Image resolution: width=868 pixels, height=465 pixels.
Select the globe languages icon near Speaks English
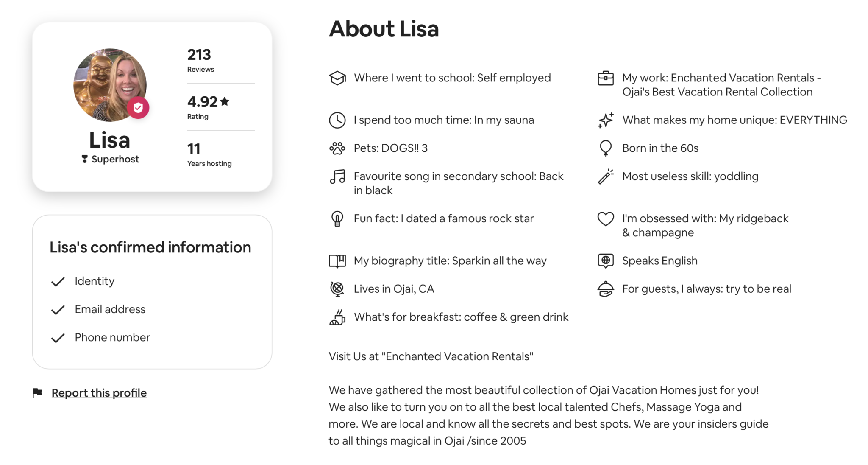(606, 261)
